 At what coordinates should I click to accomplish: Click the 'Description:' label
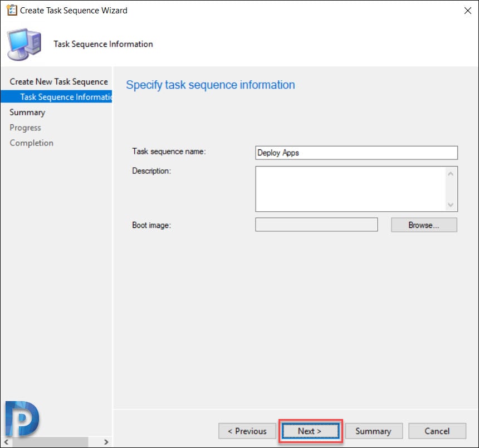pos(151,171)
